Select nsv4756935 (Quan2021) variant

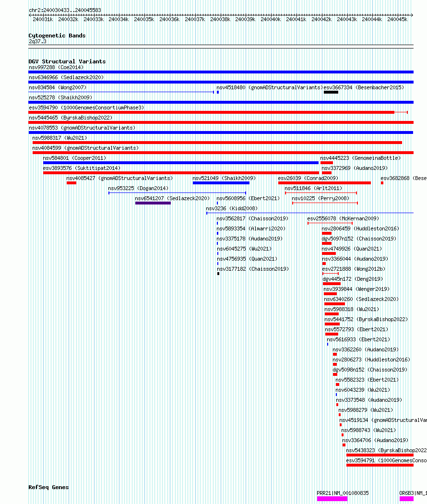point(247,259)
